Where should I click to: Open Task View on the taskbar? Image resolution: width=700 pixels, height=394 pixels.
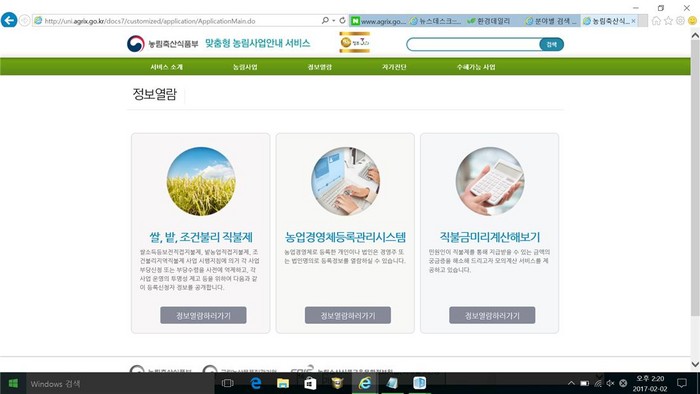(x=228, y=383)
